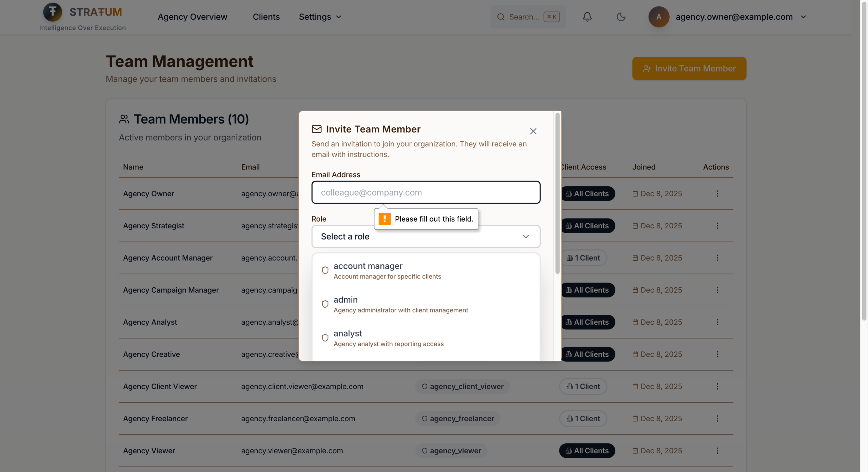Click the Stratum logo icon
The width and height of the screenshot is (868, 472).
53,12
